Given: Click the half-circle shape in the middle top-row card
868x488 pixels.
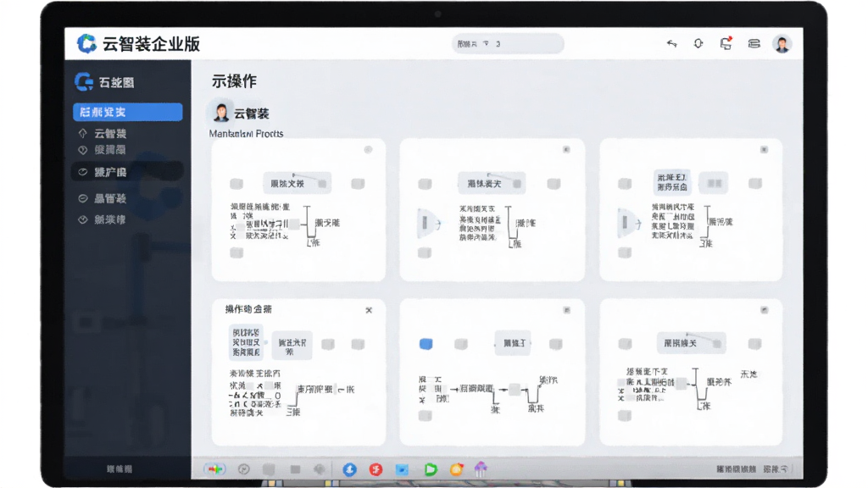Looking at the screenshot, I should click(427, 223).
